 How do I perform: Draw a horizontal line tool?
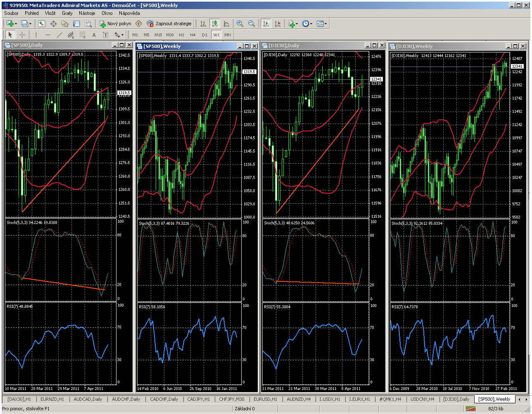pos(47,35)
